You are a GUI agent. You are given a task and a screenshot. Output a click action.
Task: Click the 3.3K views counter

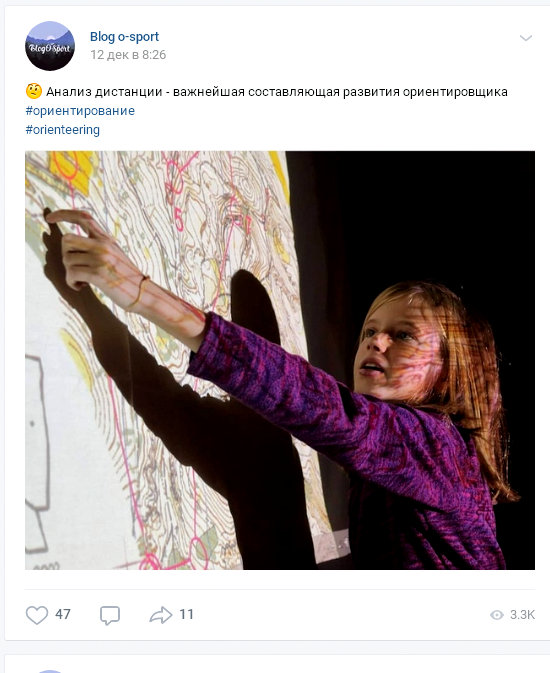tap(522, 615)
